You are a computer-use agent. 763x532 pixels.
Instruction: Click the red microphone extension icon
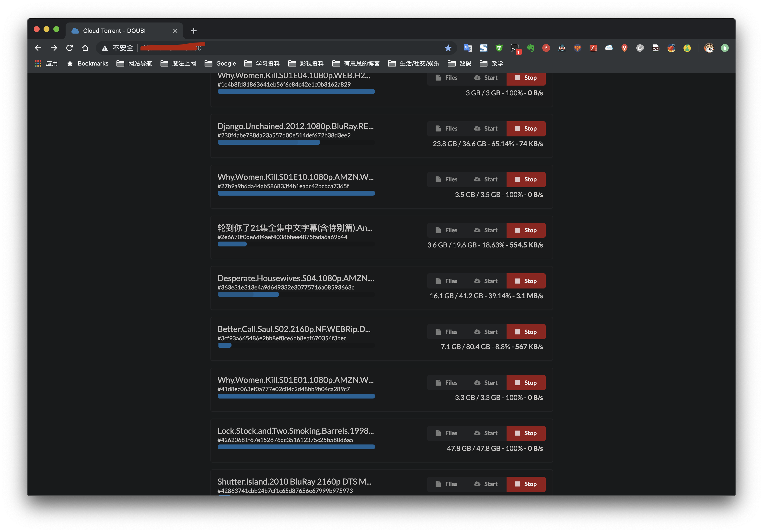click(546, 48)
